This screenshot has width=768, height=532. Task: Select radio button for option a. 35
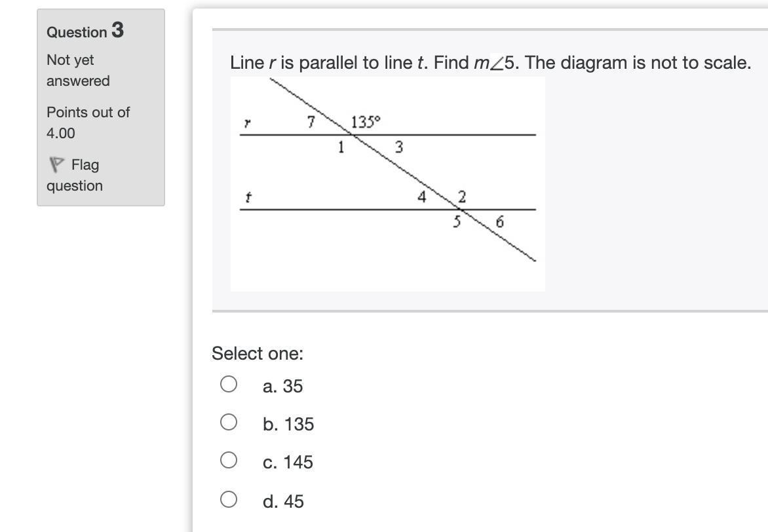tap(228, 384)
